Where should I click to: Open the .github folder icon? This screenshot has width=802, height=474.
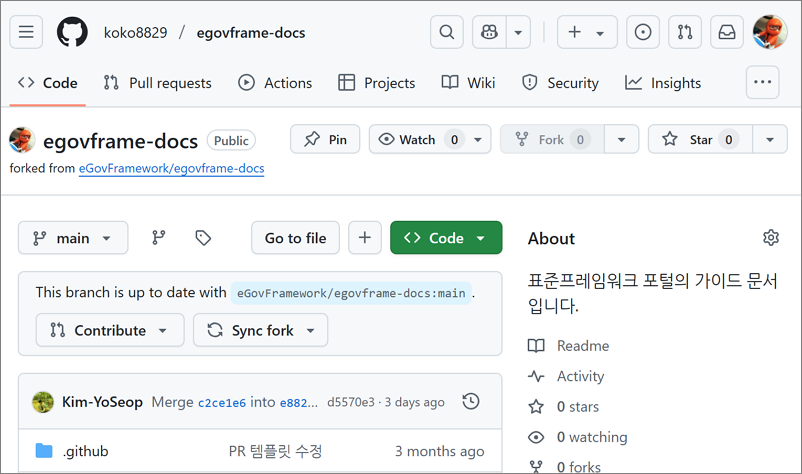44,451
